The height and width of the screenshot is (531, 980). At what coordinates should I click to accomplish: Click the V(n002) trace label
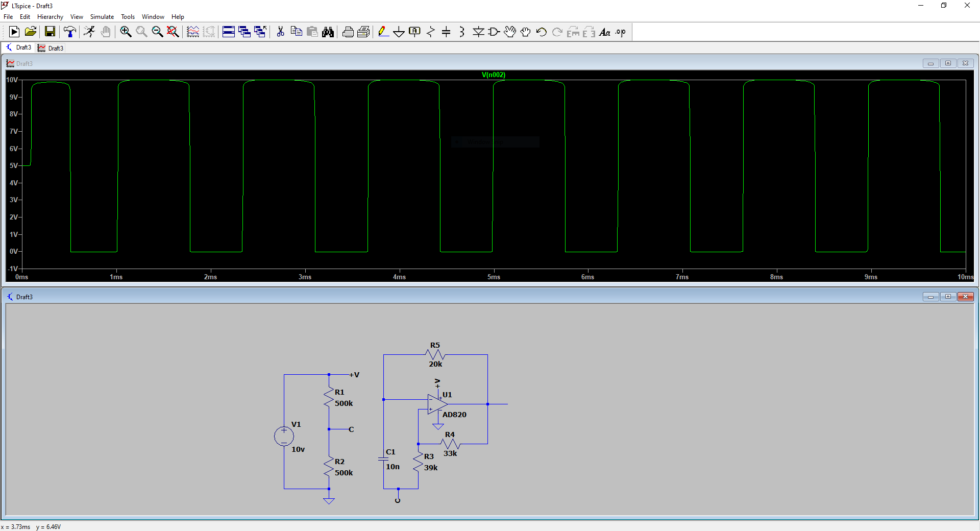pyautogui.click(x=493, y=75)
